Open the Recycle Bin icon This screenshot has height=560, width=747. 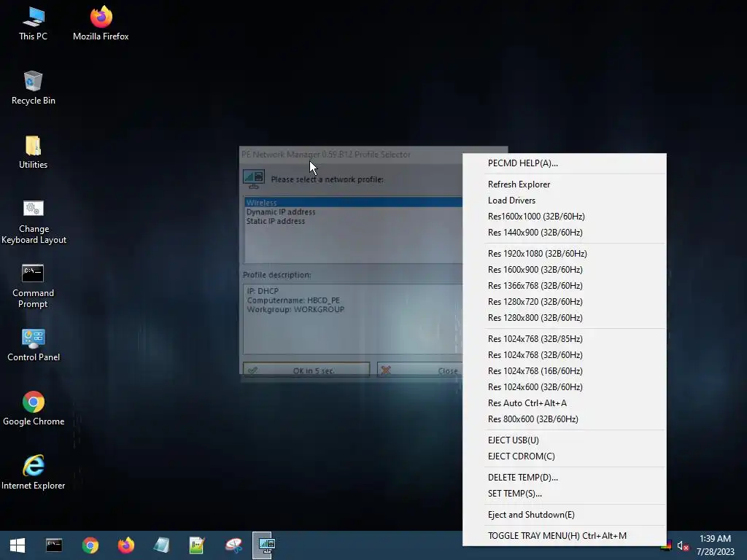(33, 88)
